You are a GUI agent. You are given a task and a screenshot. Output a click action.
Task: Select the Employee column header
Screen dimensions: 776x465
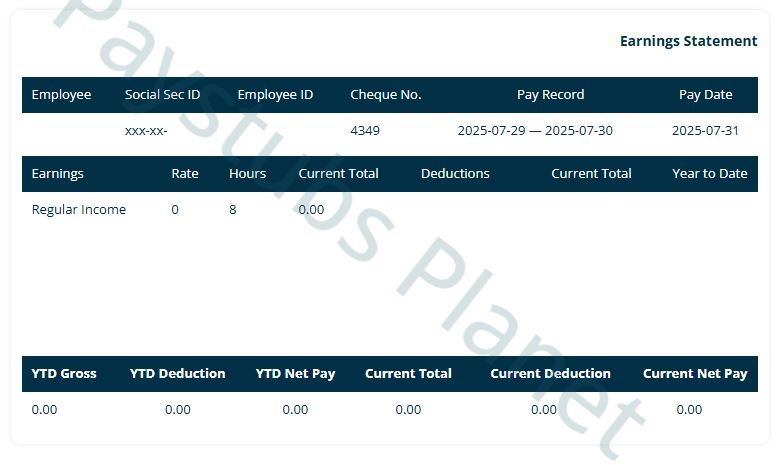tap(61, 94)
